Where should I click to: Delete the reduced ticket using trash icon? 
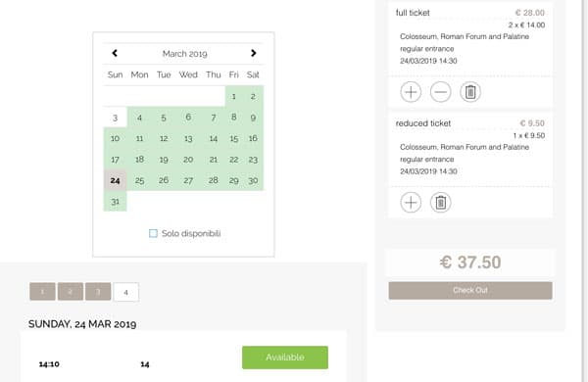[x=441, y=203]
